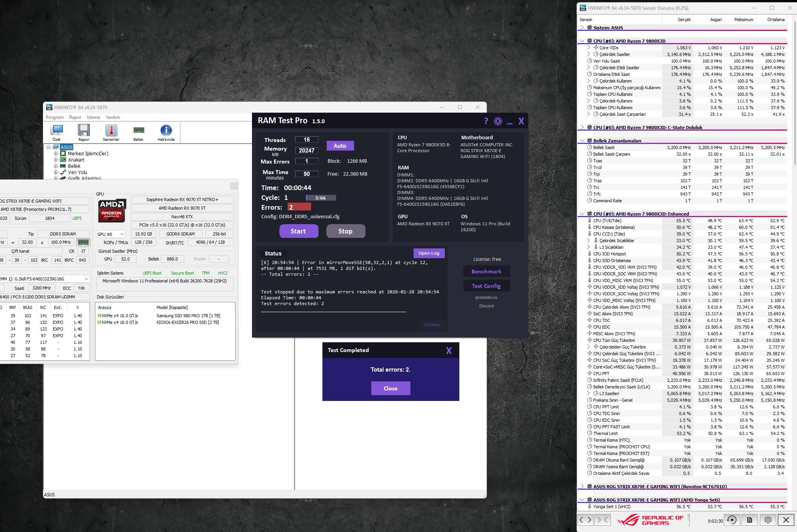Viewport: 797px width, 532px height.
Task: Click the Scrollbar label in Status panel
Action: coord(432,325)
